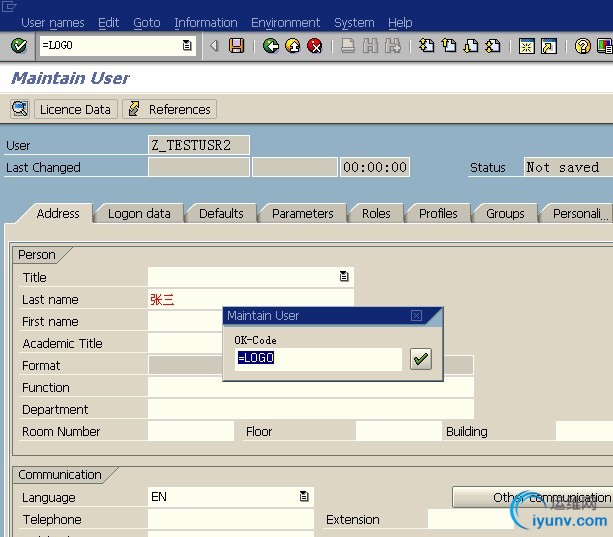Cancel with the red X icon
This screenshot has width=613, height=537.
314,46
